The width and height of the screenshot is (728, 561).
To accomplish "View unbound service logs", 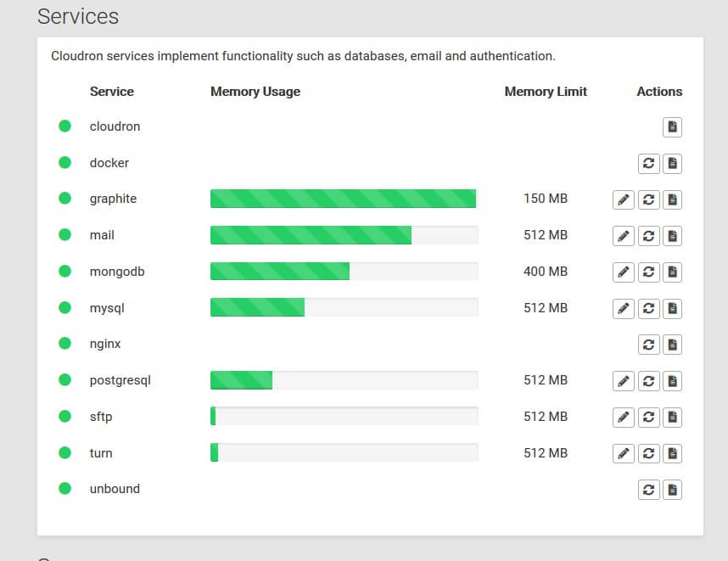I will click(672, 490).
